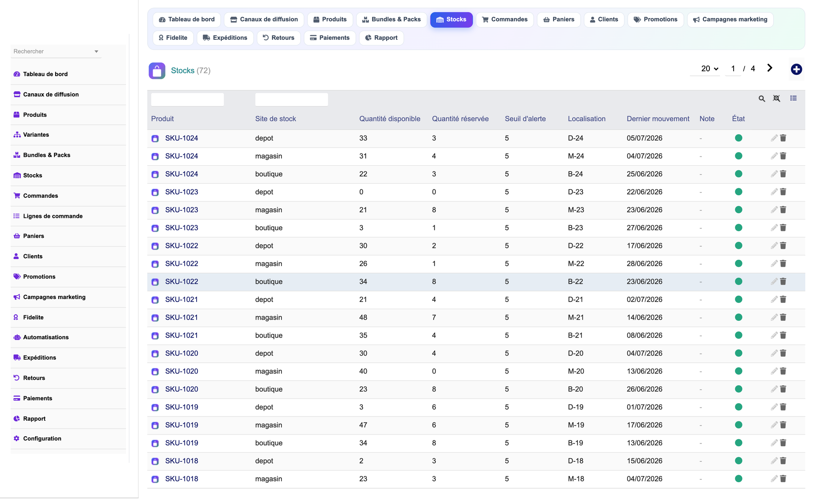Switch to the Canaux de diffusion top tab
The image size is (814, 504).
[264, 20]
